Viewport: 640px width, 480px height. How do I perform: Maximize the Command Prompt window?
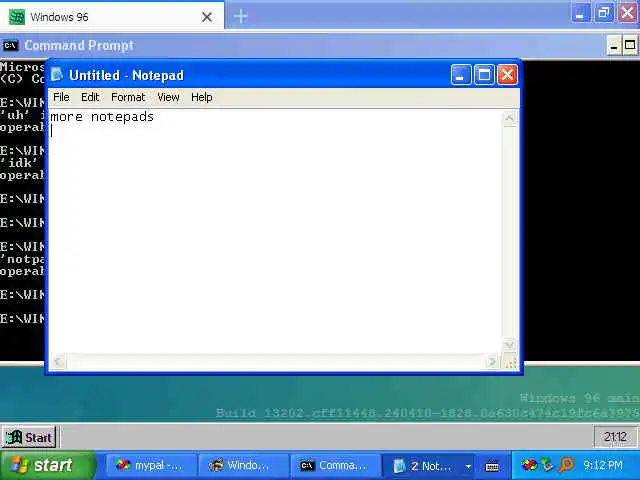pyautogui.click(x=630, y=45)
